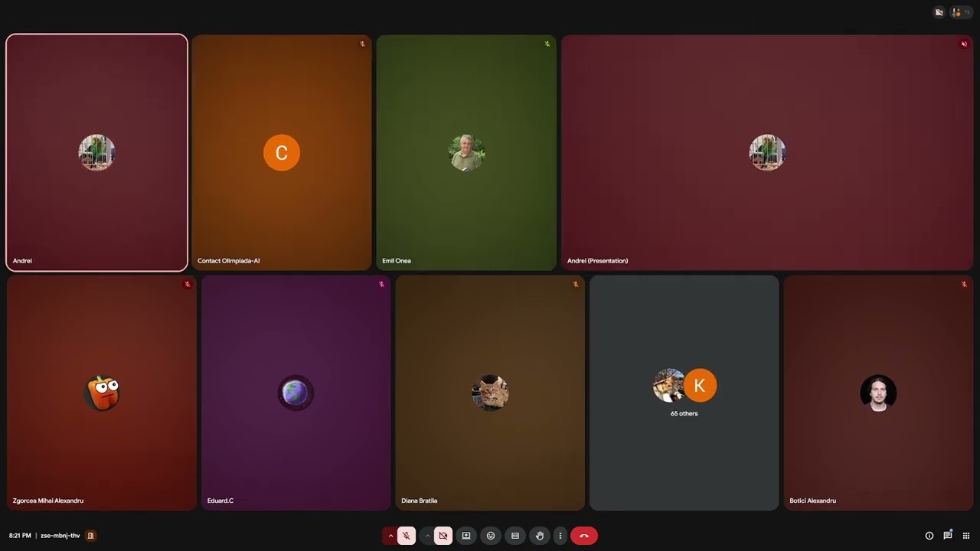Unmute the microphone in the call bar

coord(407,536)
